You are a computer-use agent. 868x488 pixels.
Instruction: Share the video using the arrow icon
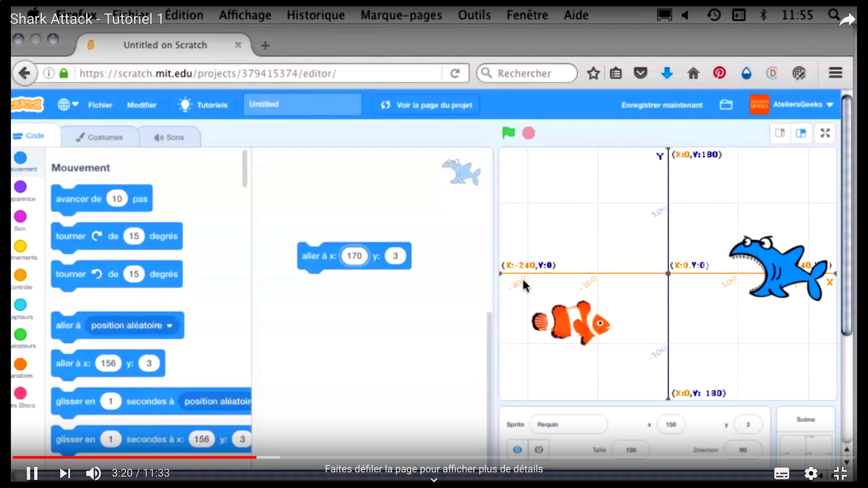(x=847, y=21)
